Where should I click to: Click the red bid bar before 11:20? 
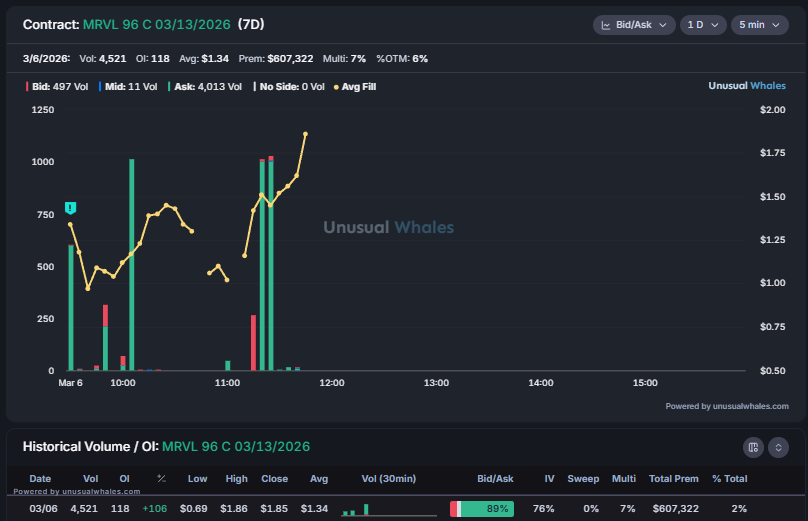[x=254, y=343]
